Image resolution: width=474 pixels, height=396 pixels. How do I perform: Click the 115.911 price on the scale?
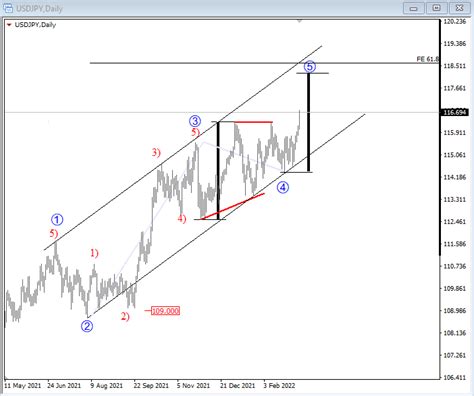454,133
